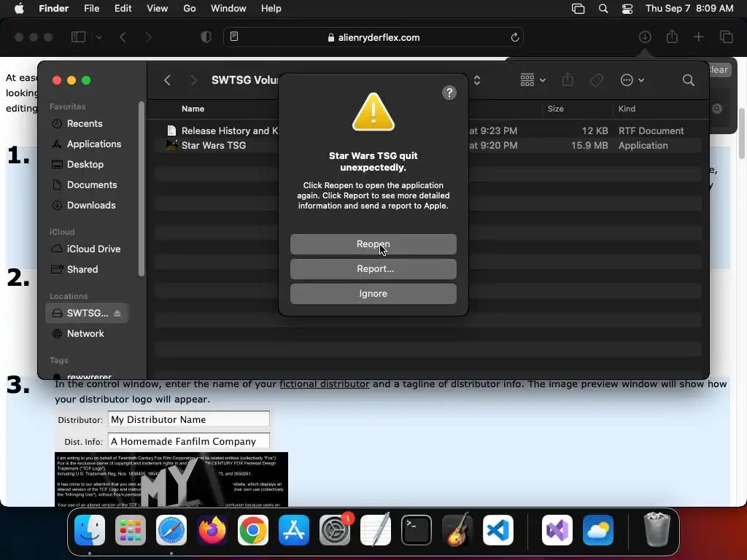Image resolution: width=747 pixels, height=560 pixels.
Task: Open Terminal from the Dock
Action: point(417,530)
